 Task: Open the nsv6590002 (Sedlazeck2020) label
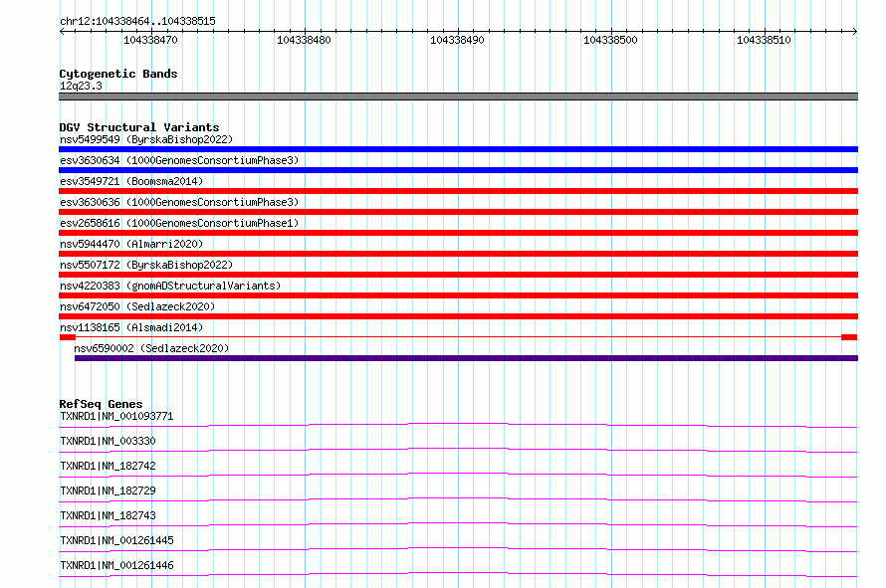[151, 348]
